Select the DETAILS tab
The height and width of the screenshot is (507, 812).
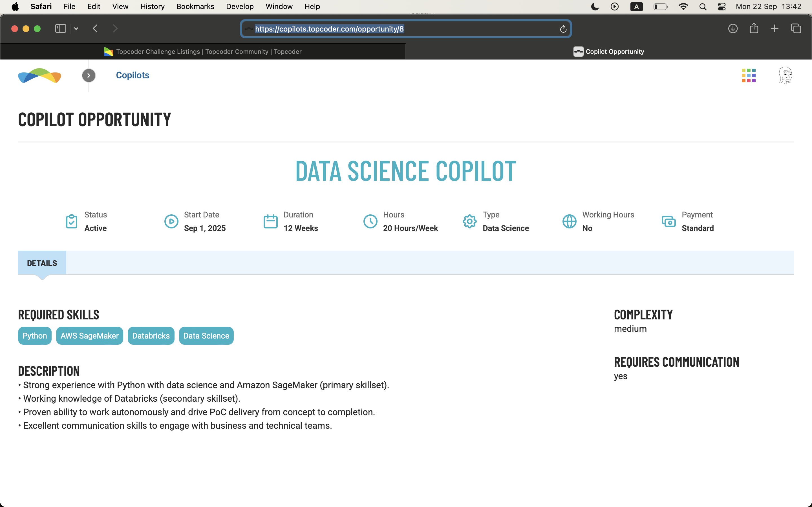(42, 263)
